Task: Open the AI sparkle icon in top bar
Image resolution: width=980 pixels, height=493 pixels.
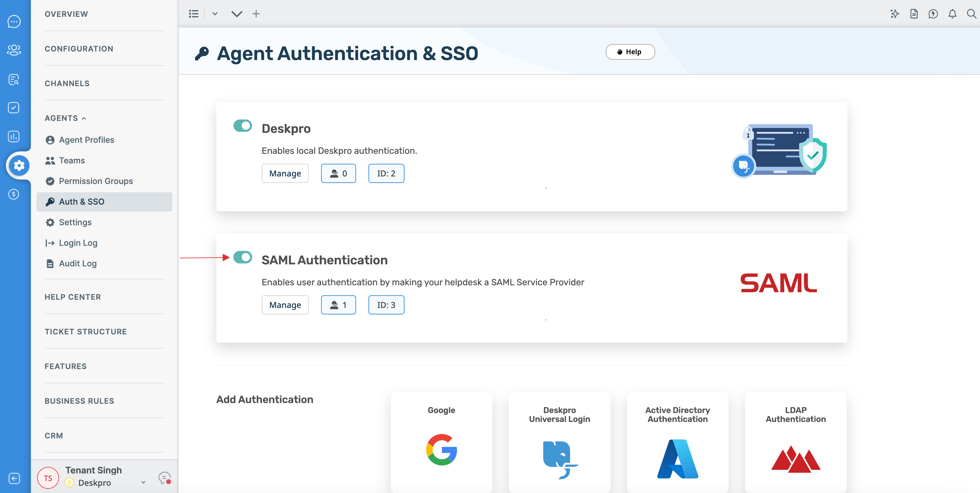Action: [894, 14]
